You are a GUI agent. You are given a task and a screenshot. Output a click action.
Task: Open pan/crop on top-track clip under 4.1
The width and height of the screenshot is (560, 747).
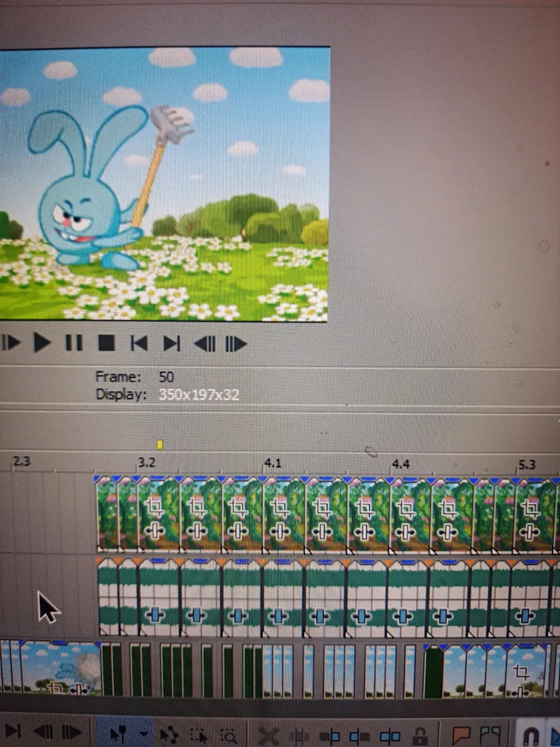[279, 509]
